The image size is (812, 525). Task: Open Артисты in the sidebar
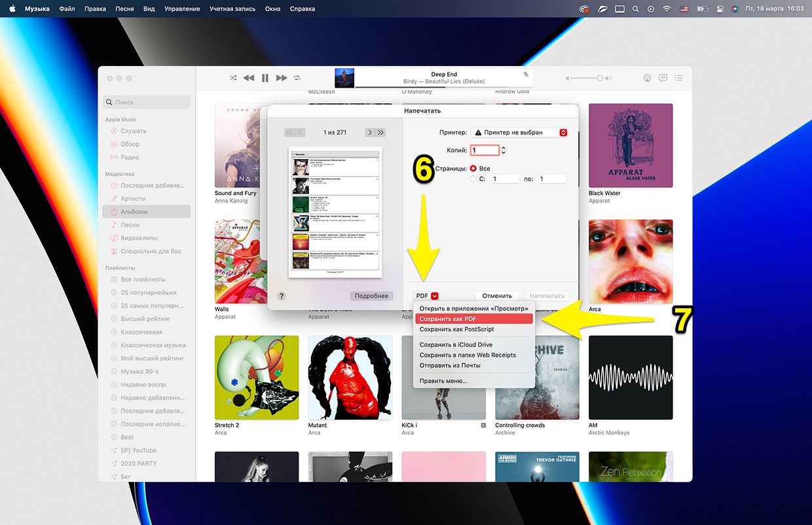point(133,198)
